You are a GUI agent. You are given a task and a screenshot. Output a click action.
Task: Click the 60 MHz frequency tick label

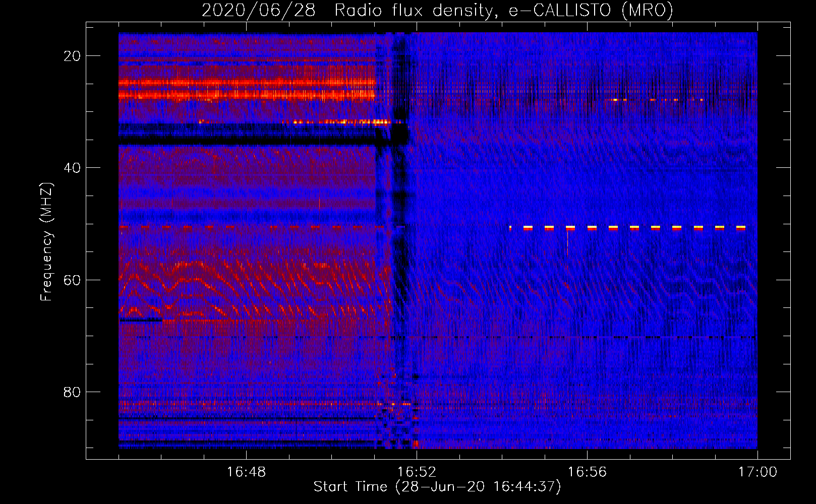(x=72, y=280)
